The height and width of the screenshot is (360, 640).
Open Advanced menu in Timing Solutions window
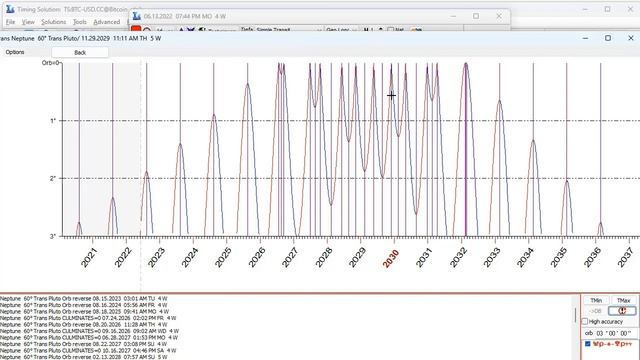(107, 22)
